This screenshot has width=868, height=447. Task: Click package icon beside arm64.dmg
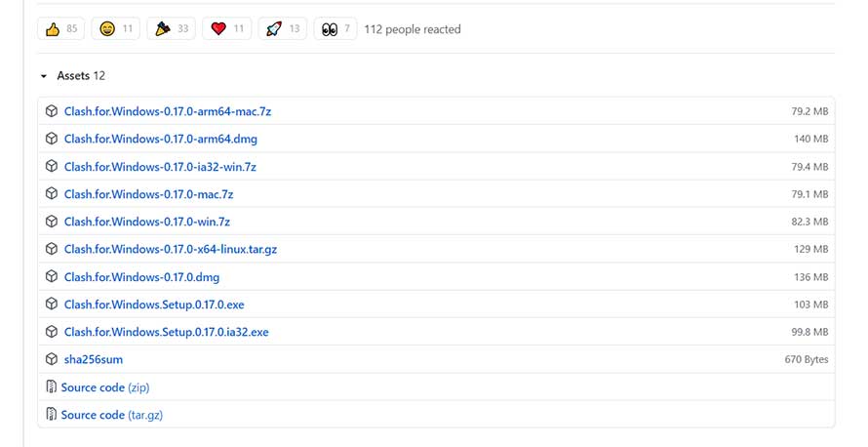[x=52, y=139]
